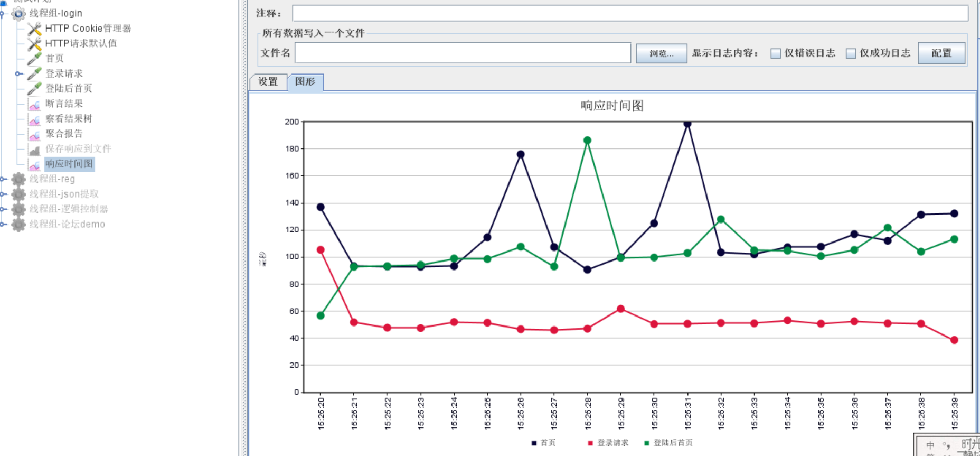The height and width of the screenshot is (456, 980).
Task: Click the HTTP Cookie管理器 wrench icon
Action: coord(34,29)
